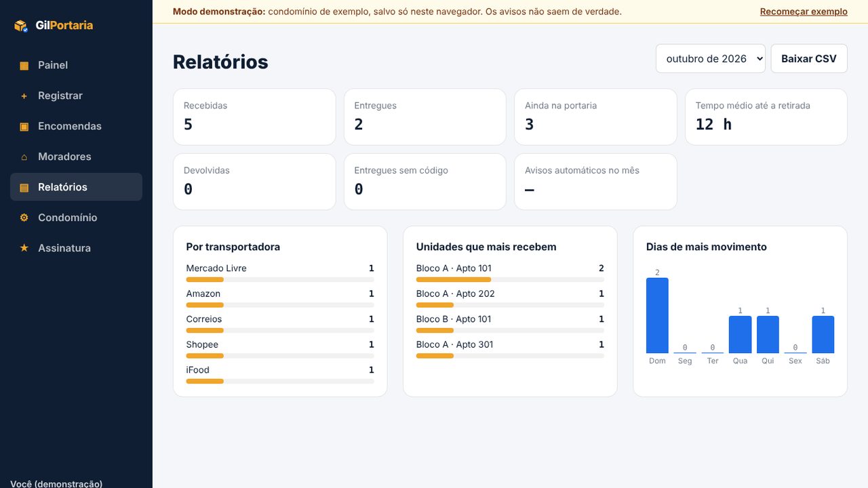Click the Avisos automáticos no mês card

pos(595,182)
